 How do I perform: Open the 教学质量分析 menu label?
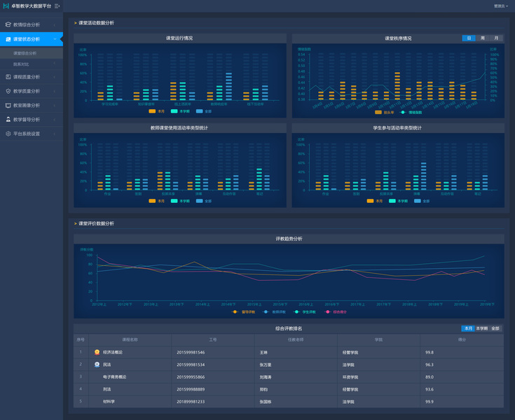tap(27, 91)
